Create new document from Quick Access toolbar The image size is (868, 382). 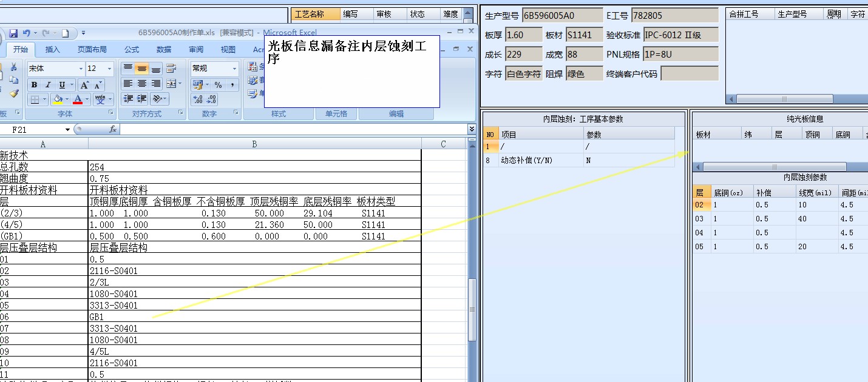click(65, 33)
